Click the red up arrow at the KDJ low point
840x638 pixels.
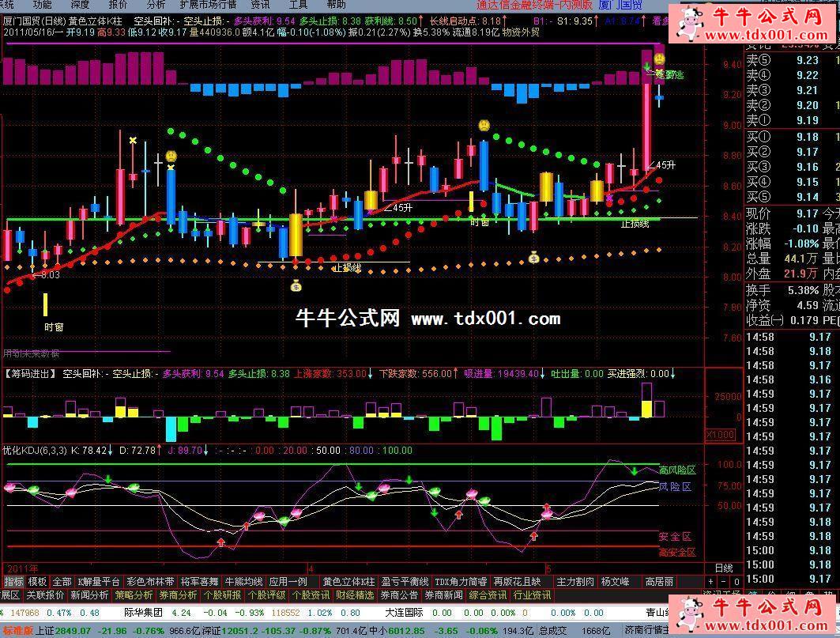click(x=220, y=542)
